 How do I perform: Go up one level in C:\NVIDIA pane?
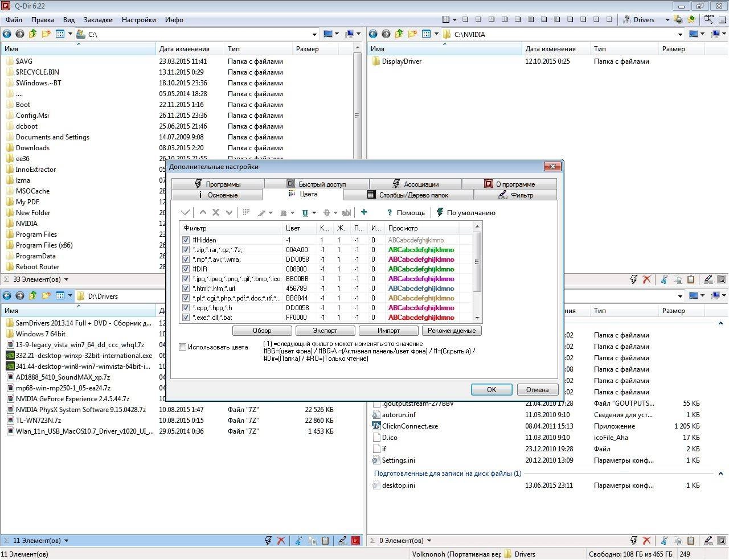pos(399,34)
